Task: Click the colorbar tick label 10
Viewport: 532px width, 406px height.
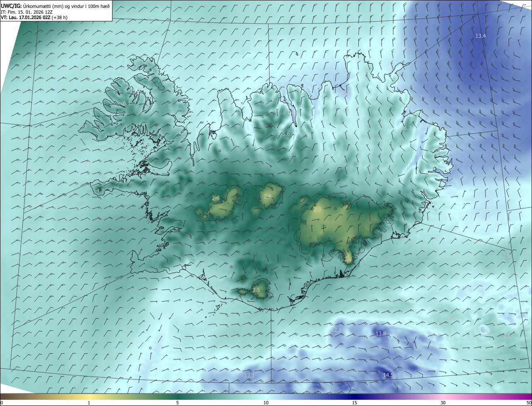Action: [266, 403]
